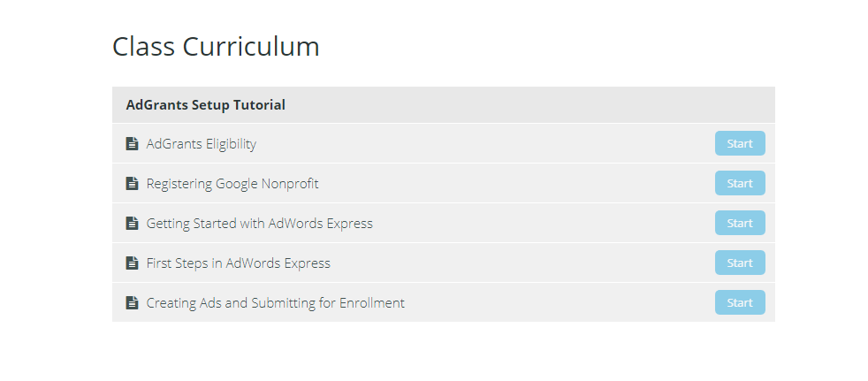Click document icon for Getting Started with AdWords Express

(x=132, y=223)
